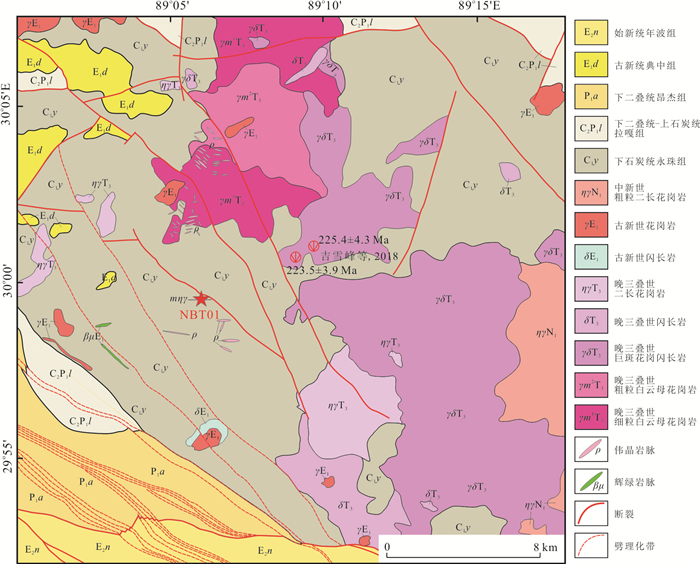
Task: Select the C₁y tan legend swatch
Action: 591,161
